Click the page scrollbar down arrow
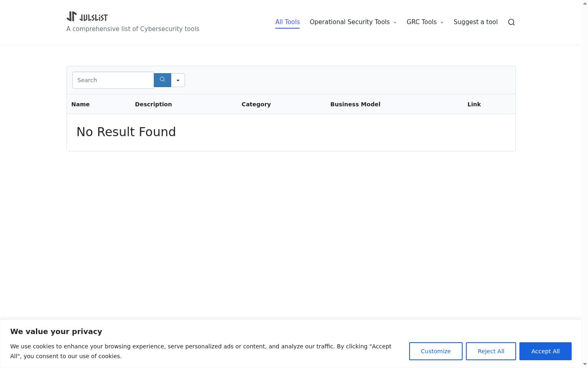Screen dimensions: 588x368 (x=585, y=364)
